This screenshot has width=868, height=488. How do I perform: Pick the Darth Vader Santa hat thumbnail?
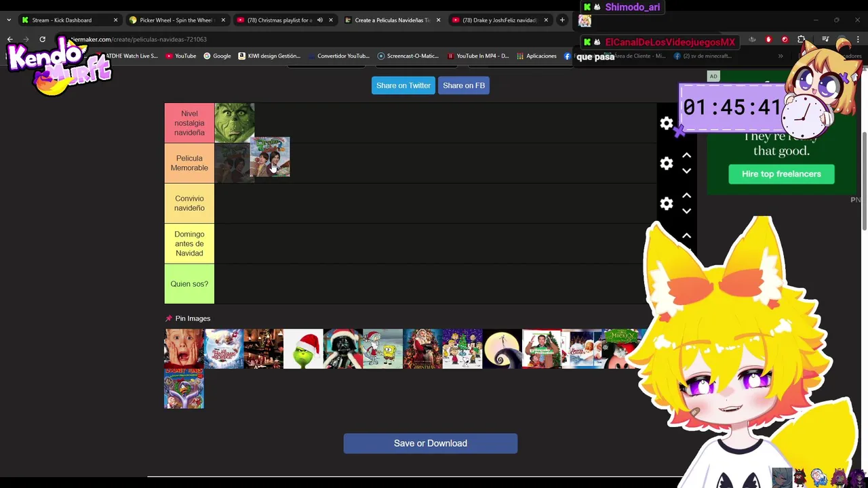[343, 349]
